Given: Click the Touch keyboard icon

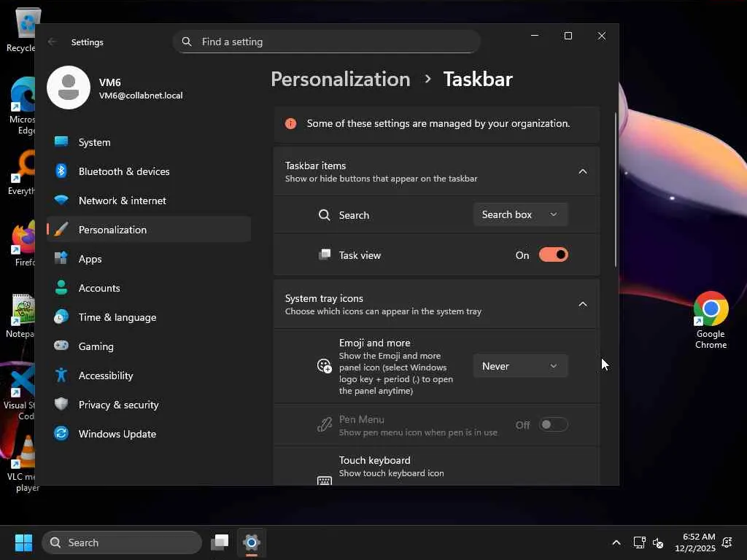Looking at the screenshot, I should click(325, 480).
